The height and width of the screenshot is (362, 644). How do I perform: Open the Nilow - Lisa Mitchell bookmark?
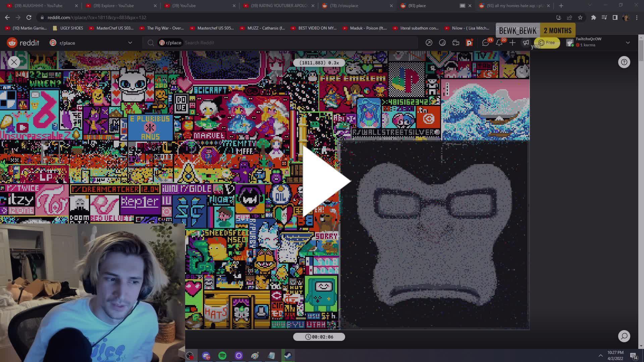[x=467, y=28]
